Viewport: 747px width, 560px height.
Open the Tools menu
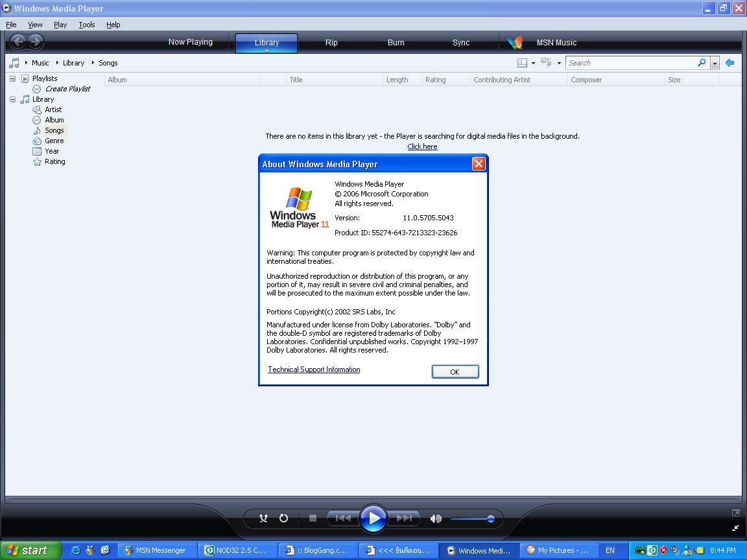[x=86, y=25]
